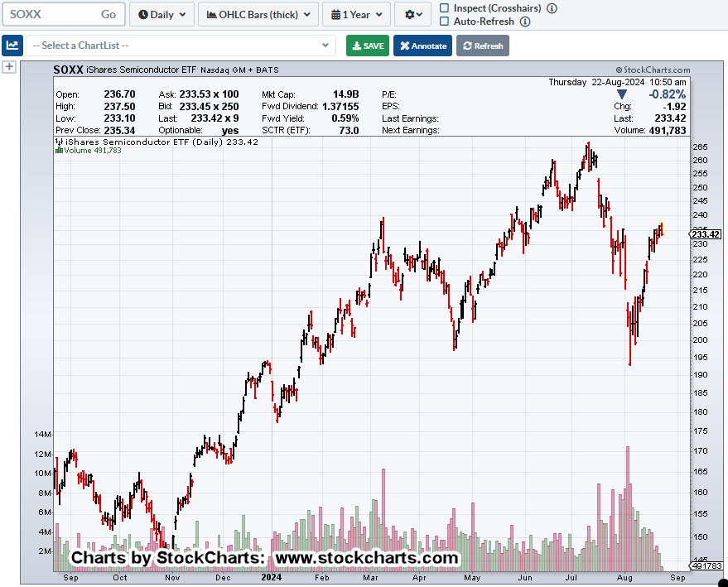Click the info icon next to Auto-Refresh
This screenshot has height=587, width=728.
click(524, 22)
